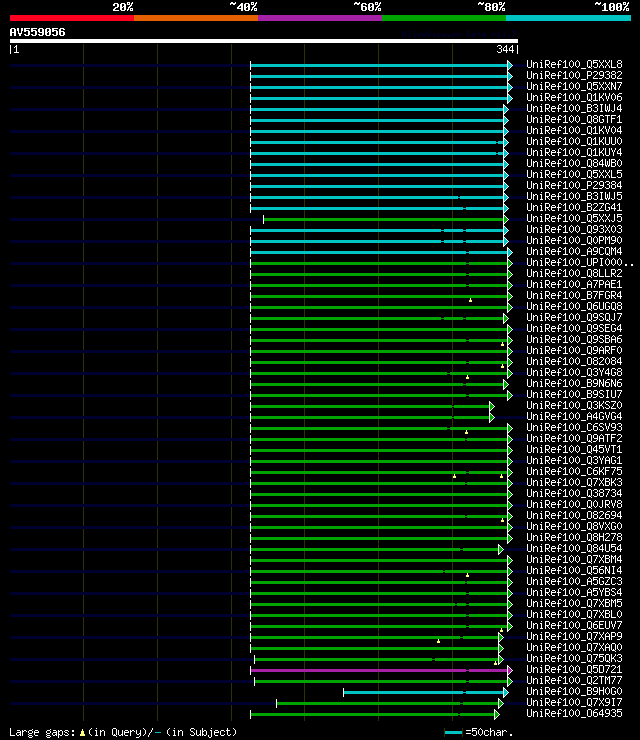The width and height of the screenshot is (640, 740).
Task: Select label UniRef100_B9N6N6
Action: (574, 383)
